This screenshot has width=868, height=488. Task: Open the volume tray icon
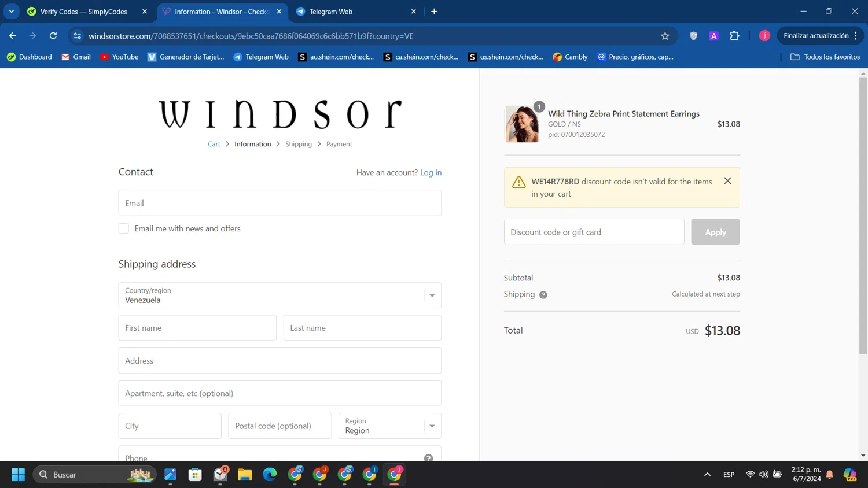[x=764, y=475]
